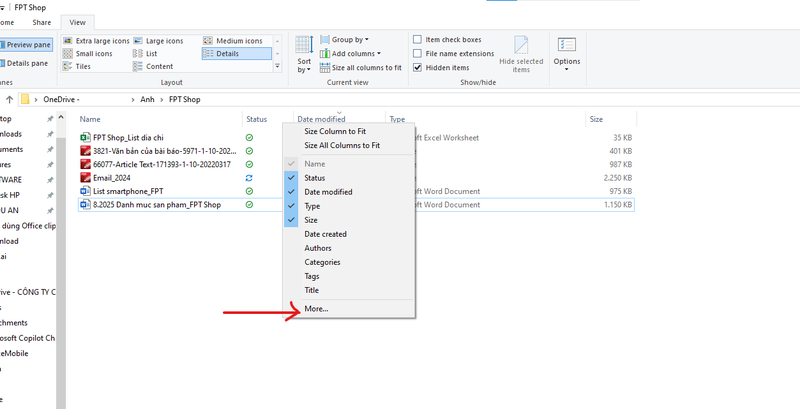Expand the Options dropdown arrow
The height and width of the screenshot is (409, 800).
point(567,69)
